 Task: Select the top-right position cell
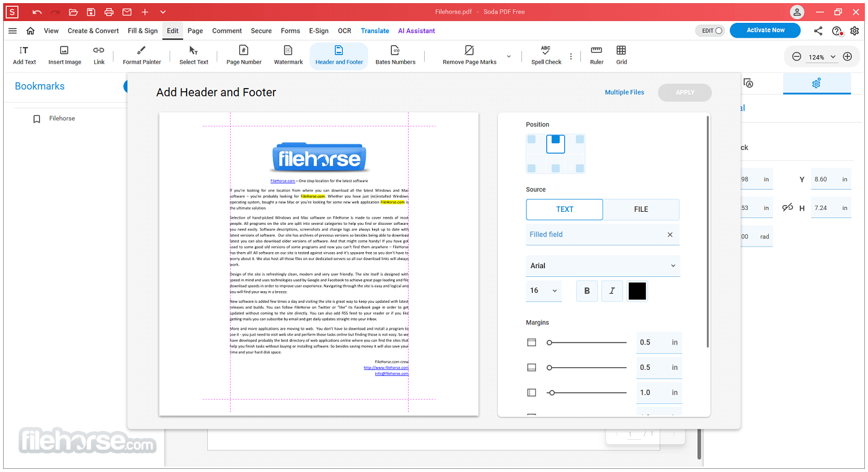579,139
